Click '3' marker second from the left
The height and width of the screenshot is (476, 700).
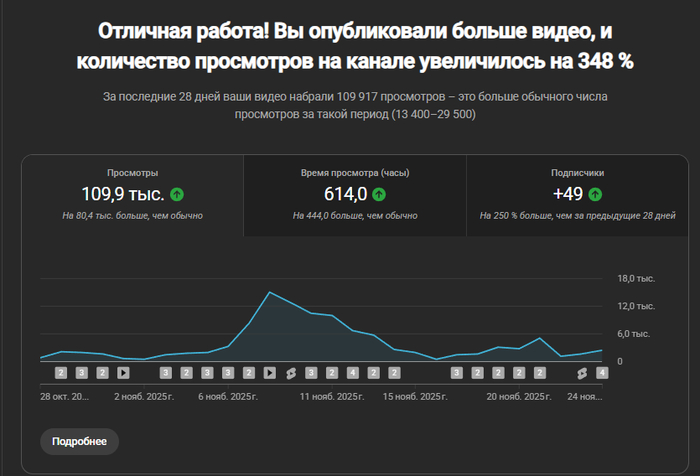coord(81,373)
